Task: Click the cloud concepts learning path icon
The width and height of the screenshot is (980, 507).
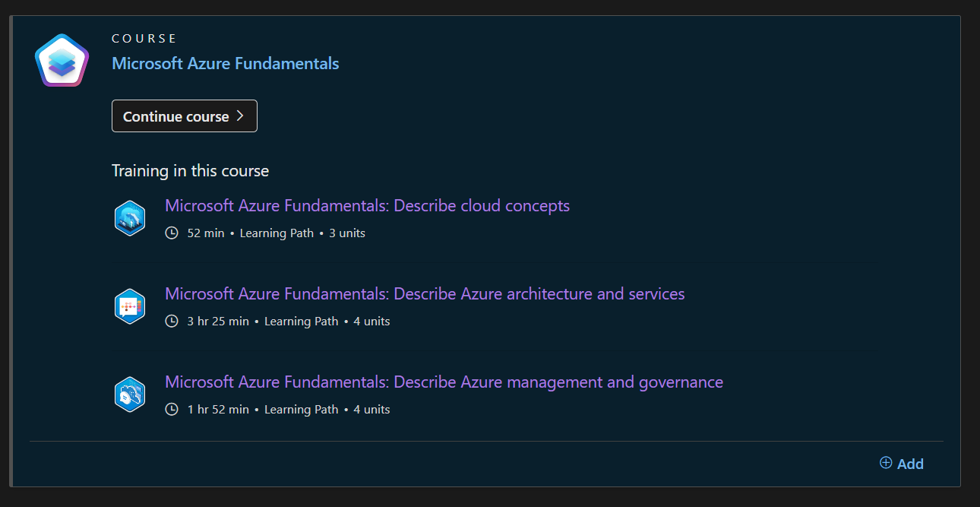Action: coord(130,218)
